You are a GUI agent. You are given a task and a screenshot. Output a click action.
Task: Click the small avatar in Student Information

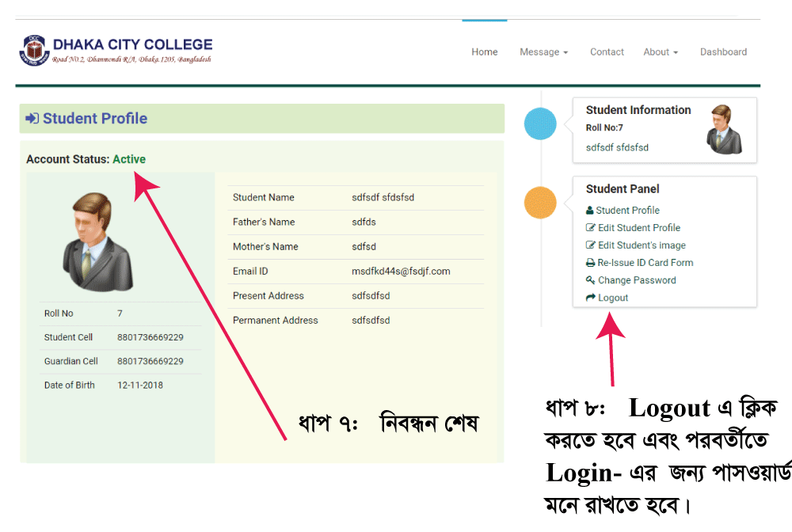(x=724, y=129)
